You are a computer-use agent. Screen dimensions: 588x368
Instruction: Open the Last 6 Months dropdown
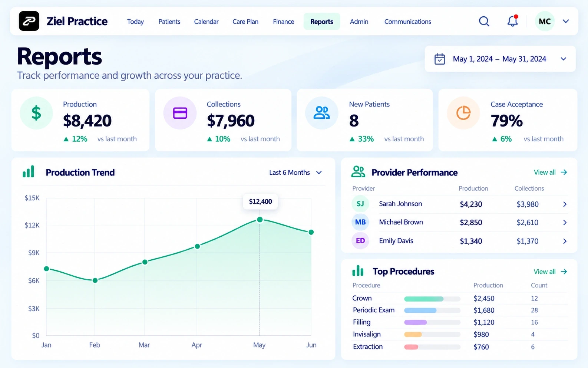295,172
